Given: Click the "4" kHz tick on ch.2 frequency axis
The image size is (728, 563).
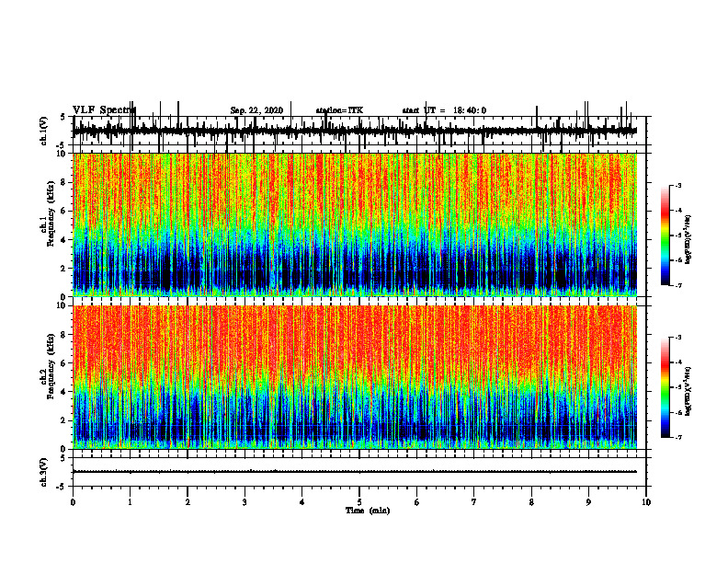Looking at the screenshot, I should click(63, 392).
